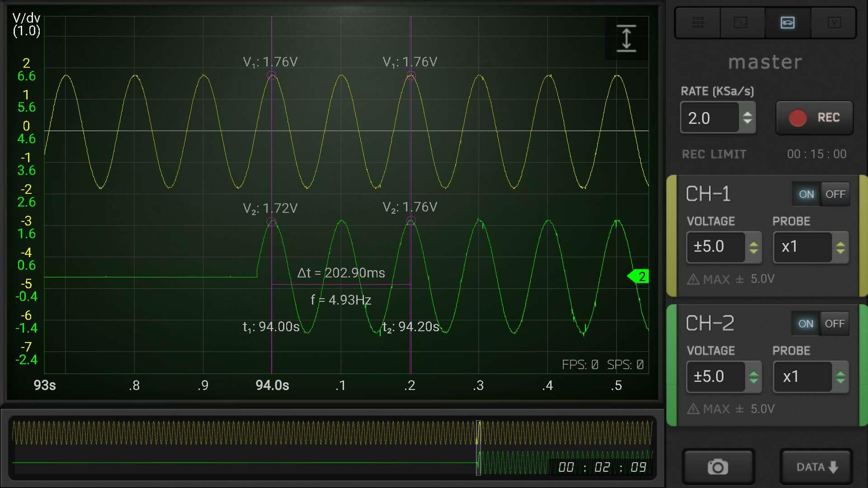
Task: Click the vertical autoscale arrow icon
Action: point(627,38)
